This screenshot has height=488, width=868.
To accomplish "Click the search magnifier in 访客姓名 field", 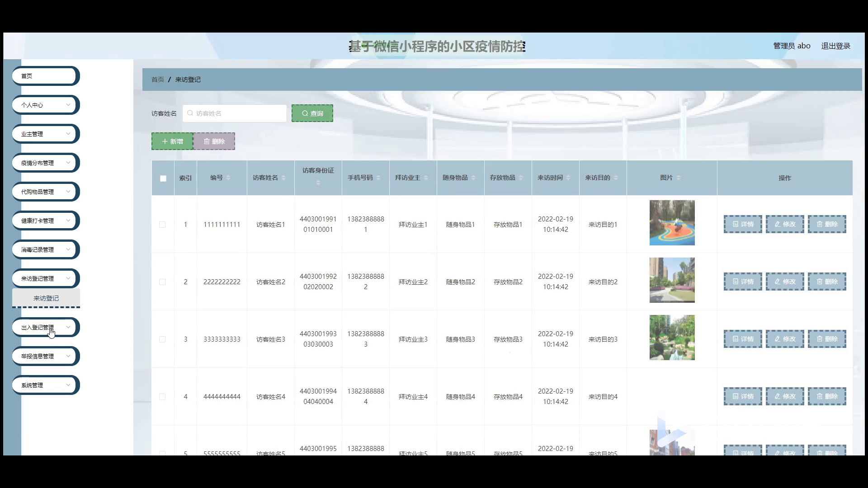I will (190, 113).
